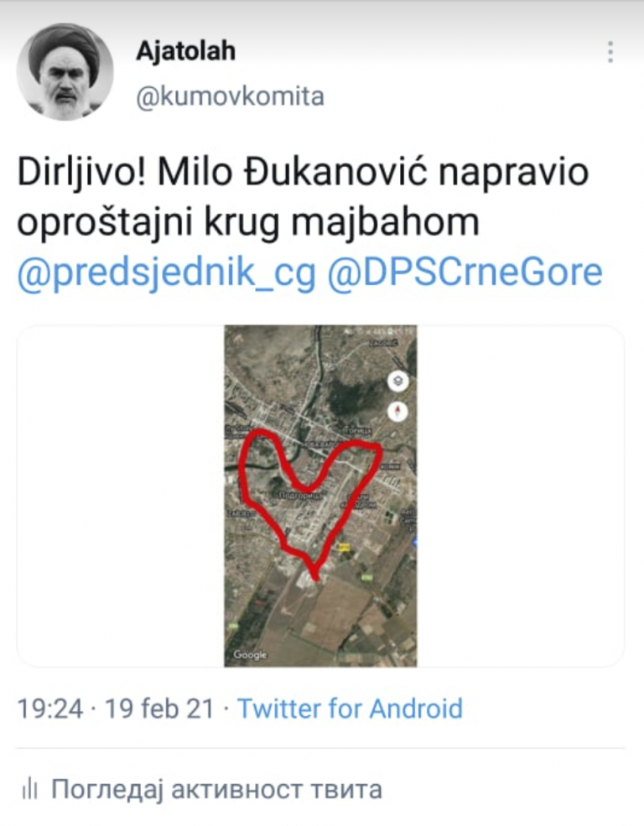Open the tweet's three-dot more menu

pos(610,52)
